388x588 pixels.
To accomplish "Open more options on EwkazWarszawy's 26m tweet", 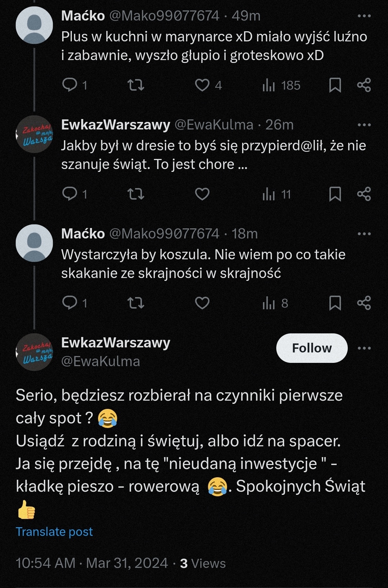I will click(x=364, y=125).
